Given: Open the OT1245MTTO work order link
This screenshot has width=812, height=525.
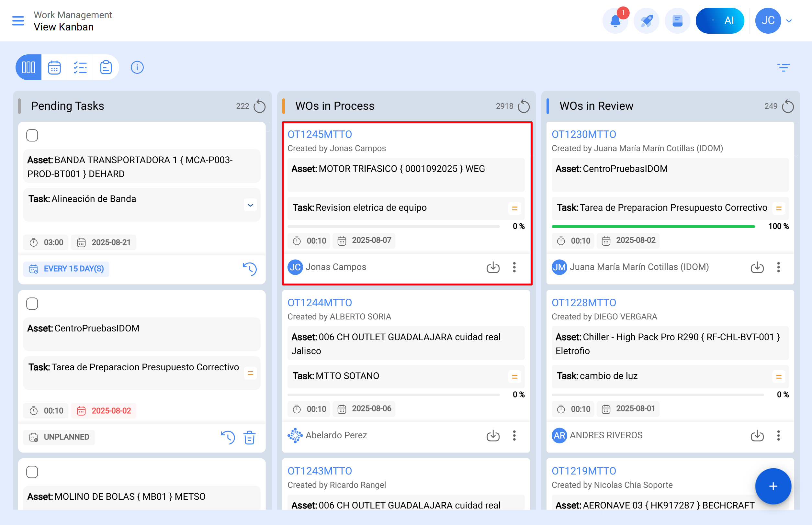Looking at the screenshot, I should [320, 134].
